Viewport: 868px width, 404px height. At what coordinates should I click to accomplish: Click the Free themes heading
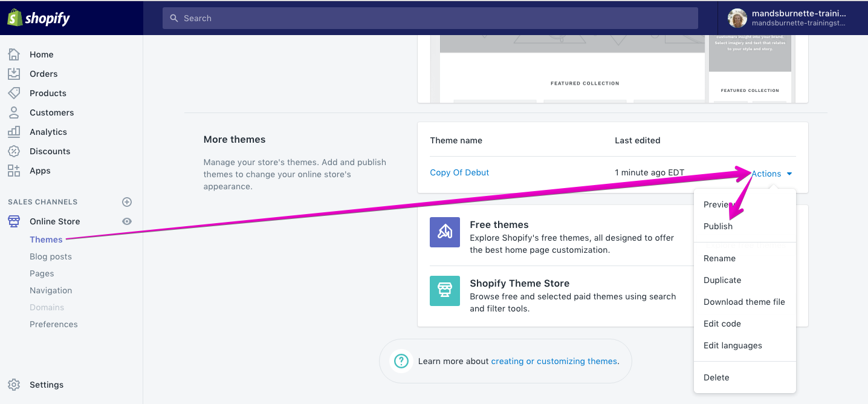(499, 224)
